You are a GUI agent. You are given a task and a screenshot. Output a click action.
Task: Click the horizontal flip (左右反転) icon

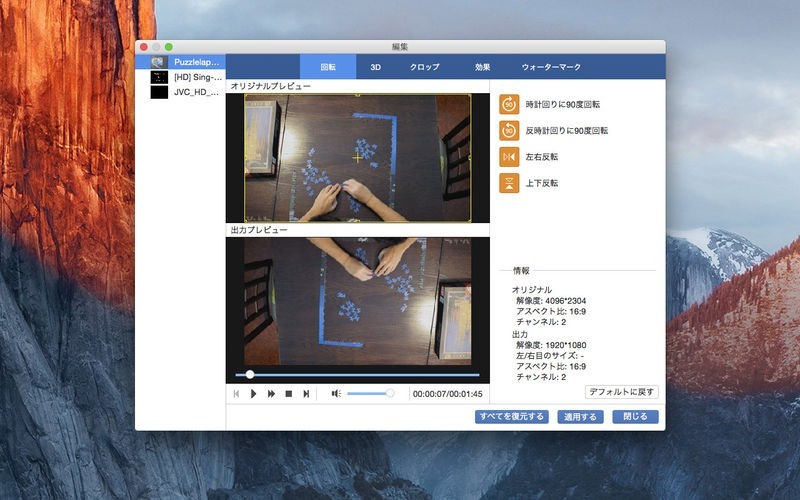[510, 157]
